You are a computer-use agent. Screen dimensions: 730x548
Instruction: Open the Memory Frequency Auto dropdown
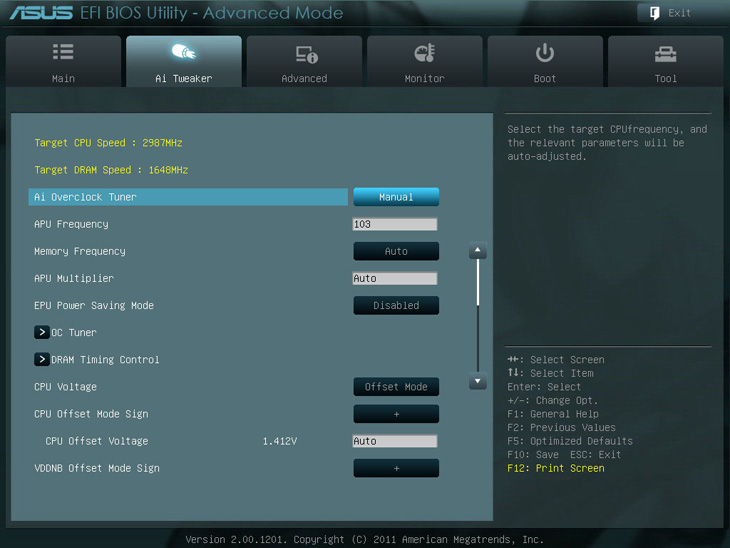pyautogui.click(x=396, y=251)
